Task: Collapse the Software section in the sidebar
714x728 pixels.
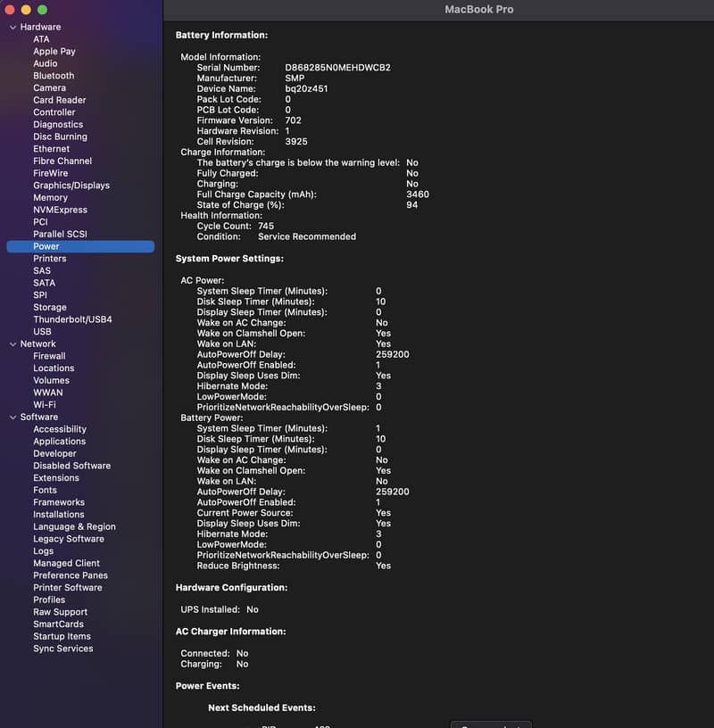Action: click(12, 417)
